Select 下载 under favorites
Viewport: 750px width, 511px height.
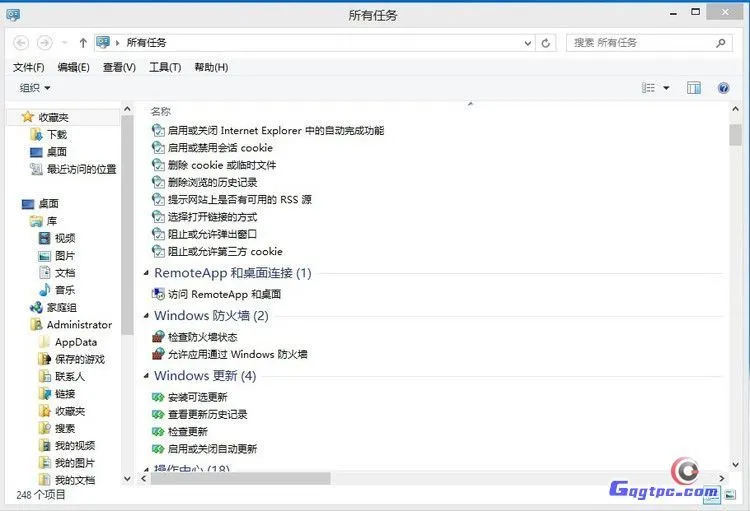pos(57,135)
